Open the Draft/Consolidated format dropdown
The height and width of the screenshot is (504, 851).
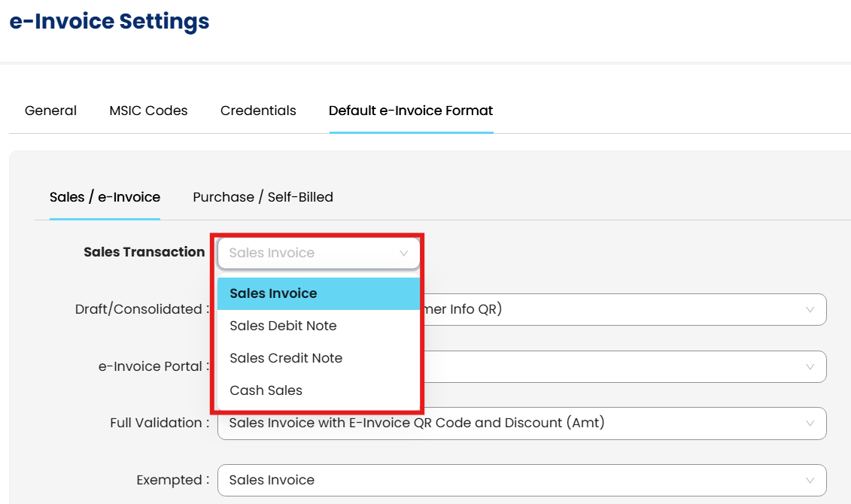617,310
